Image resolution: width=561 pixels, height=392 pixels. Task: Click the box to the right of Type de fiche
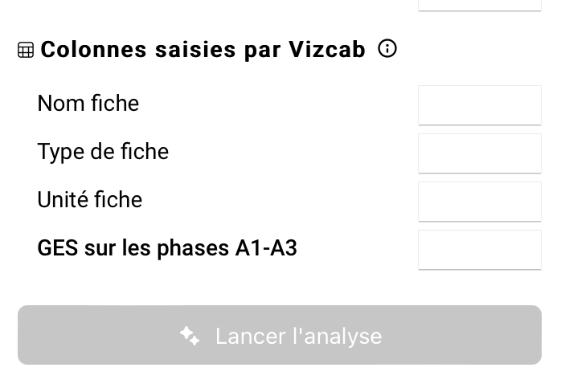pos(479,153)
